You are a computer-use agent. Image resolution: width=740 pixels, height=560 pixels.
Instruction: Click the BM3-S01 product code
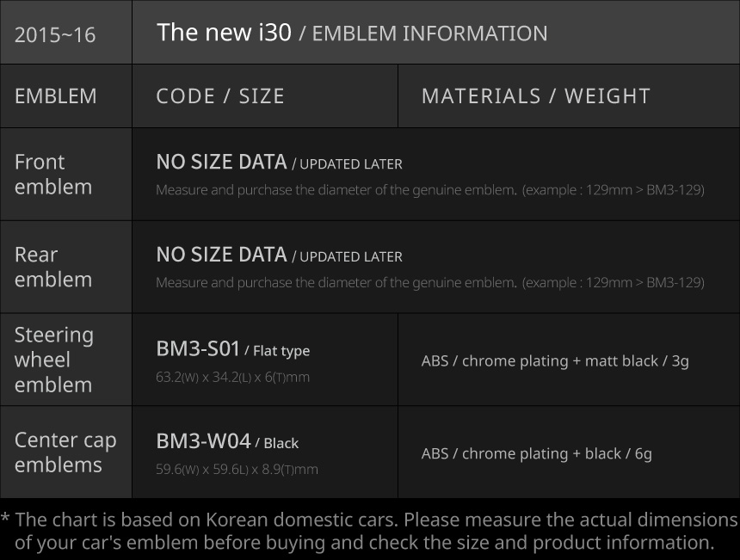point(198,348)
